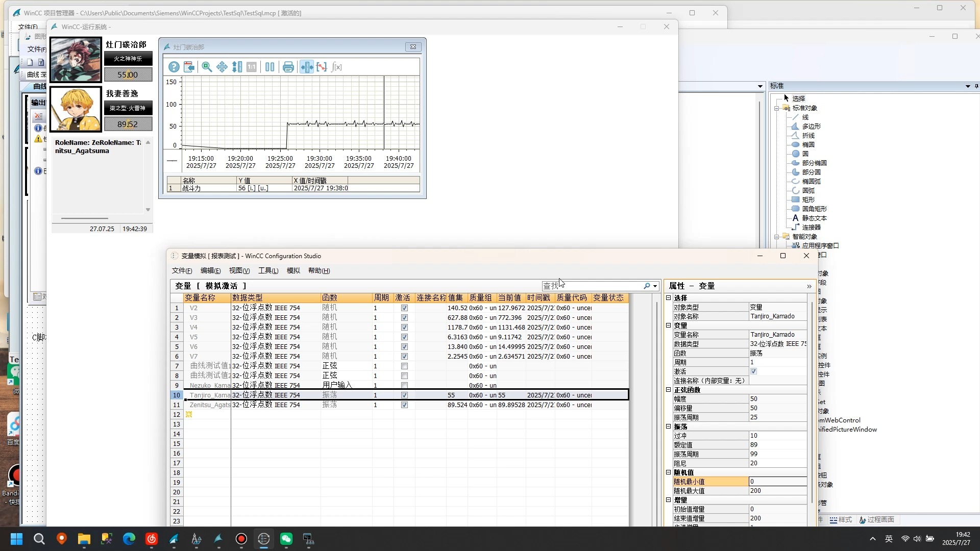This screenshot has height=551, width=980.
Task: Toggle the 激活 checkbox for row V2
Action: pyautogui.click(x=404, y=308)
